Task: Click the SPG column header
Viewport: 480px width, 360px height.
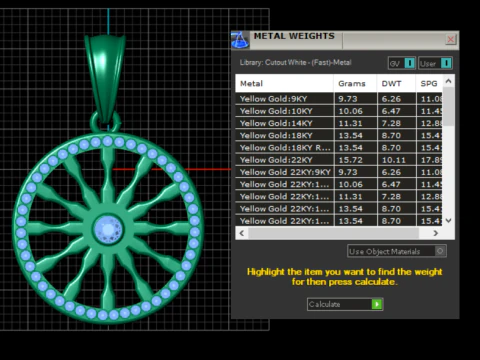Action: (429, 83)
